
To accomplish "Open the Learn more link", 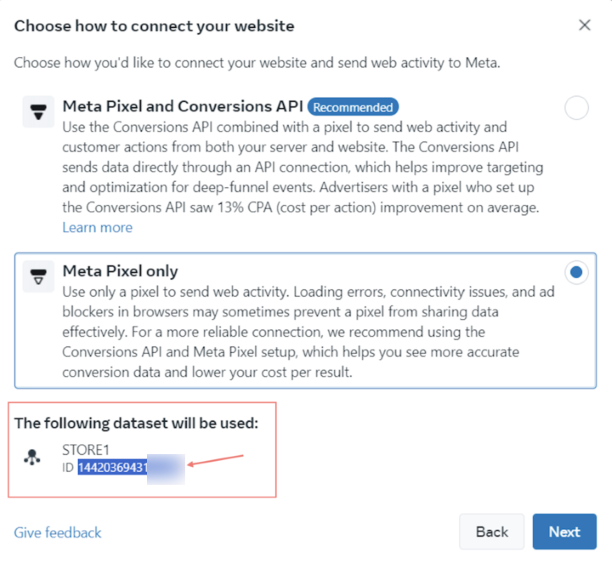I will click(x=97, y=227).
